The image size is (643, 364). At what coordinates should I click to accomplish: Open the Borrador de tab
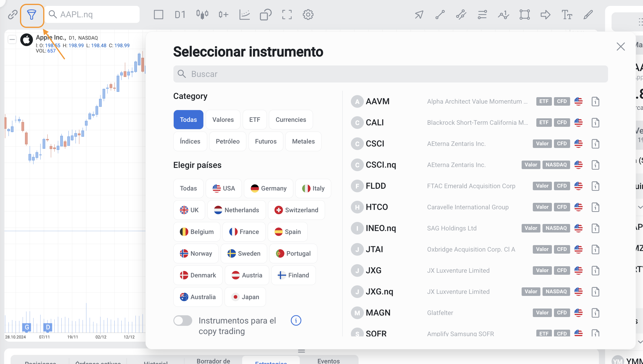pyautogui.click(x=213, y=361)
